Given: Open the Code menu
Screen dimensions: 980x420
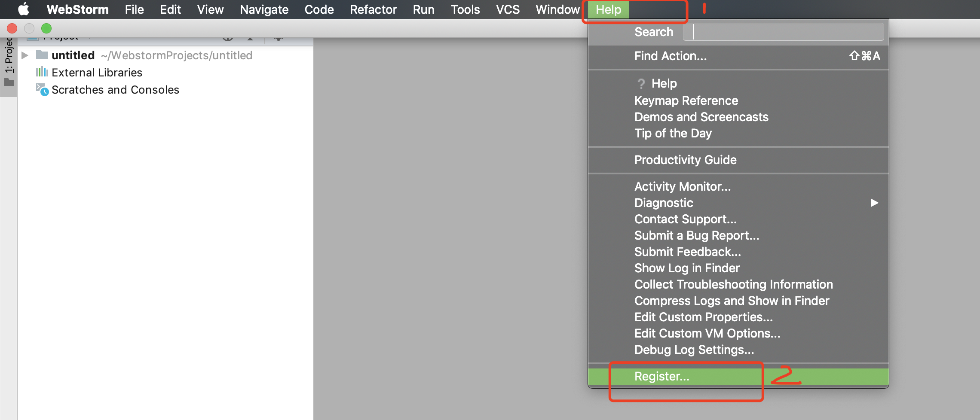Looking at the screenshot, I should click(319, 9).
